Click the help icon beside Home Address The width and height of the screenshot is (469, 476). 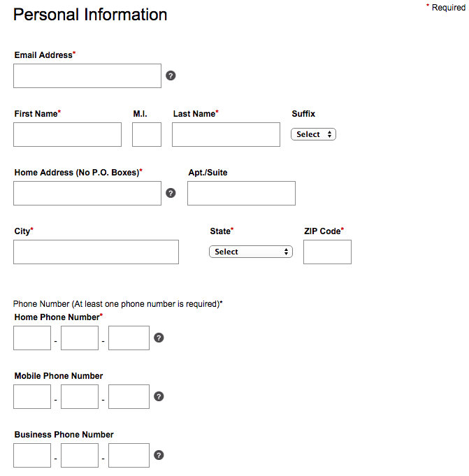pyautogui.click(x=171, y=193)
